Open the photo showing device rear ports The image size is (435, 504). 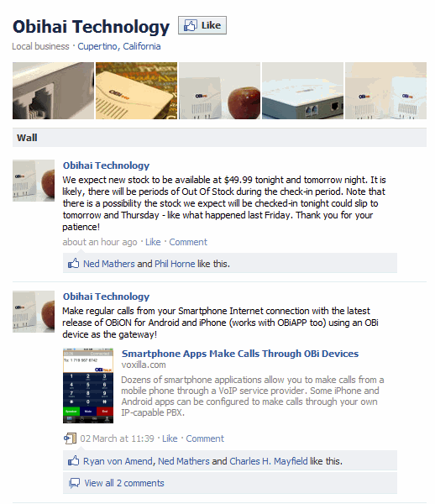coord(302,91)
